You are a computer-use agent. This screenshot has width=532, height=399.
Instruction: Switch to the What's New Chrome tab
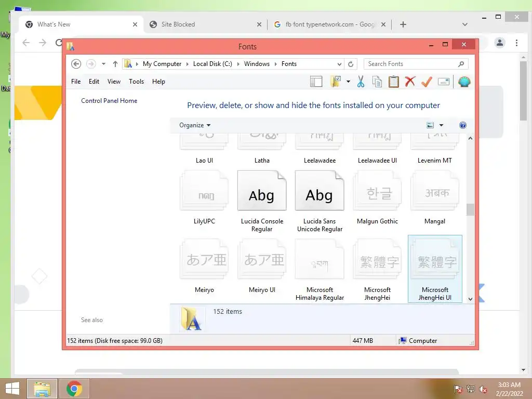tap(82, 24)
